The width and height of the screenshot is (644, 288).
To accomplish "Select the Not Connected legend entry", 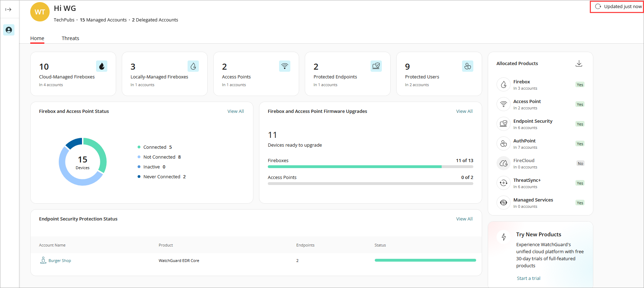I will [x=159, y=157].
